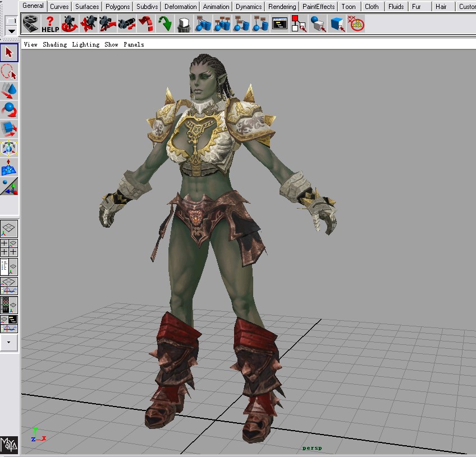
Task: Click the blue cube with cursor icon
Action: (337, 24)
